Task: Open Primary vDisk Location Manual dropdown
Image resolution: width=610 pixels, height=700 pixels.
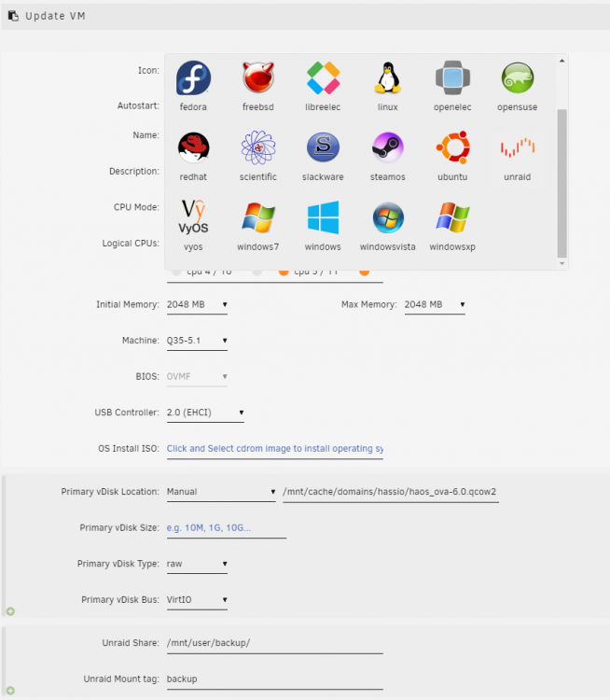Action: 221,492
